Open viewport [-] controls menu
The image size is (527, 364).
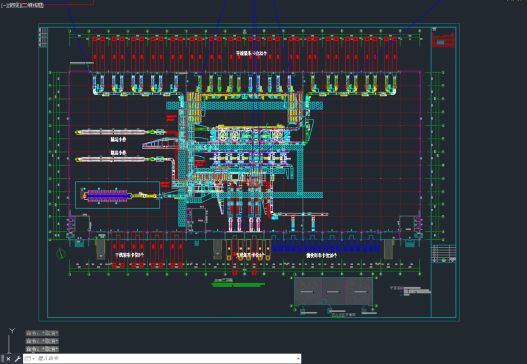[3, 5]
